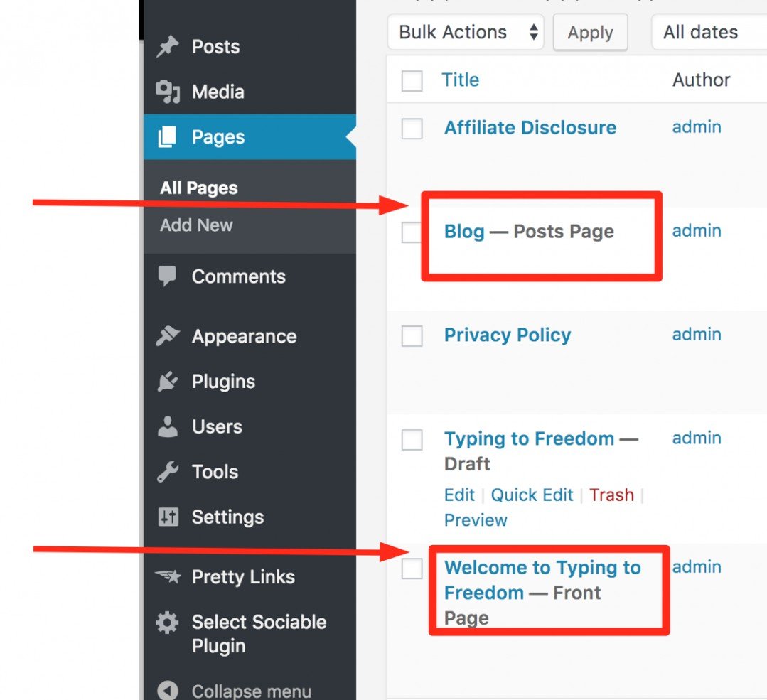The height and width of the screenshot is (700, 767).
Task: Click the Pages document icon
Action: click(166, 136)
